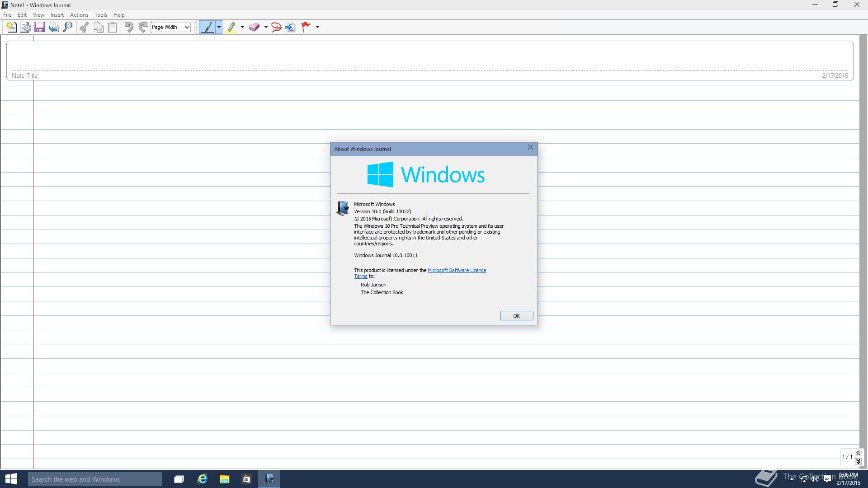Open the Windows Start button
This screenshot has width=868, height=488.
[x=11, y=479]
